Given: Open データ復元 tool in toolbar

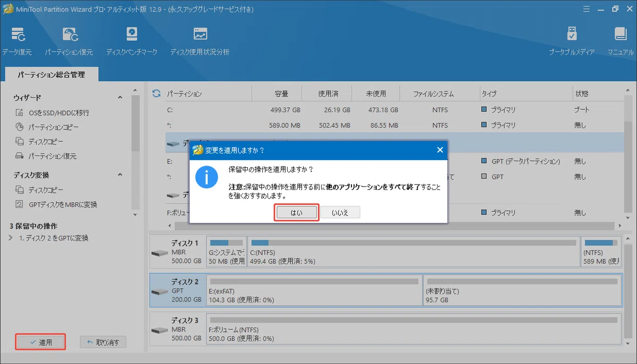Looking at the screenshot, I should click(16, 41).
